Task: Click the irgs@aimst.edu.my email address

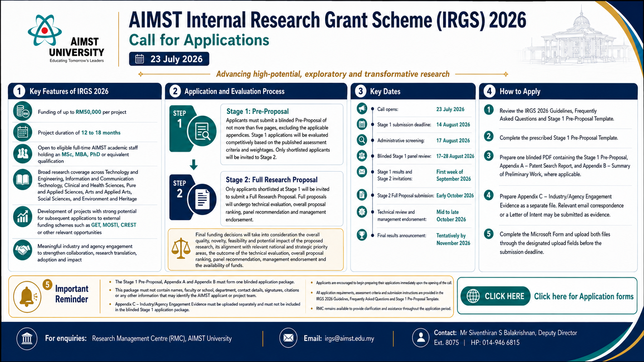Action: tap(349, 339)
